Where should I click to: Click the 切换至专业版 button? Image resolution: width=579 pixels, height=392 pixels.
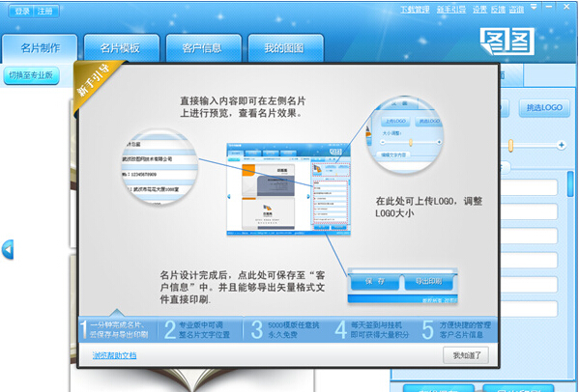(x=31, y=75)
